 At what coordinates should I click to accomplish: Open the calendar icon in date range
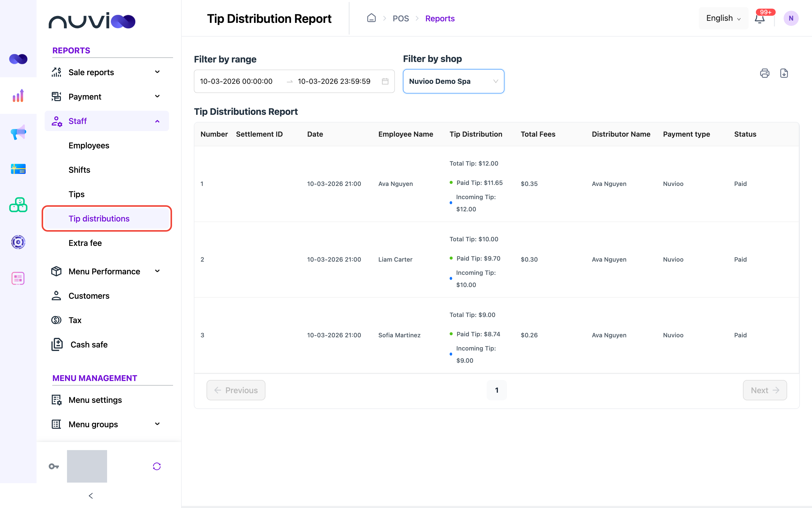click(385, 81)
